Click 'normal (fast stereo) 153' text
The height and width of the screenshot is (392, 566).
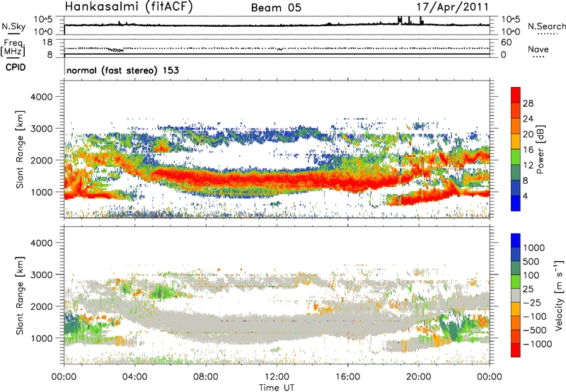click(122, 70)
